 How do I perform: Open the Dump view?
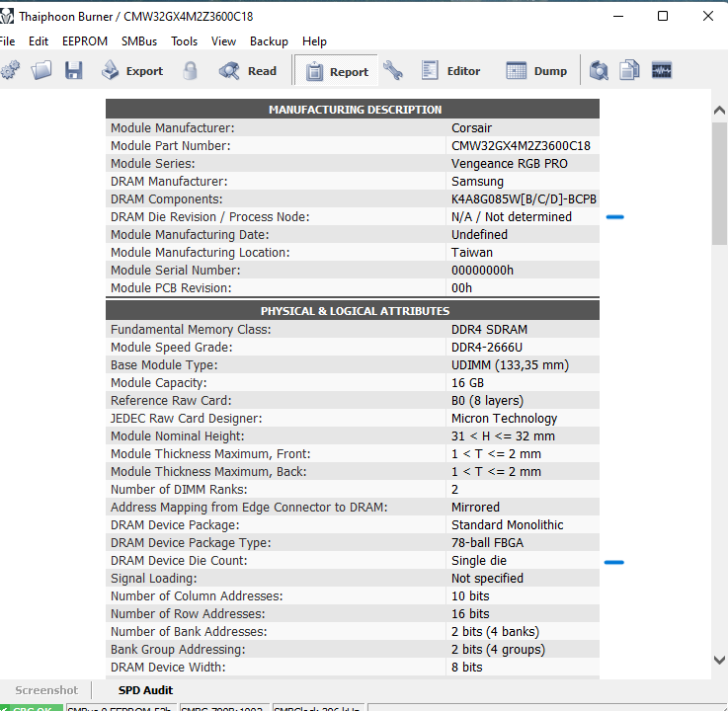(536, 71)
